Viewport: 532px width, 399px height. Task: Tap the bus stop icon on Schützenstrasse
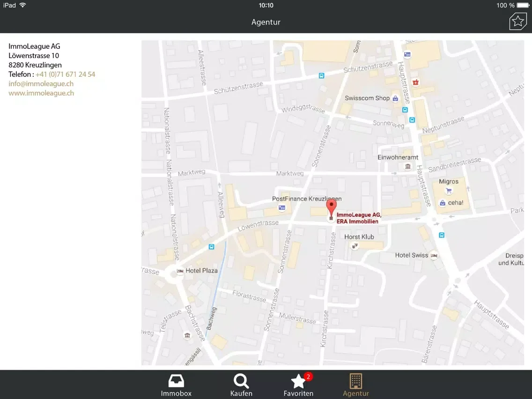coord(321,76)
